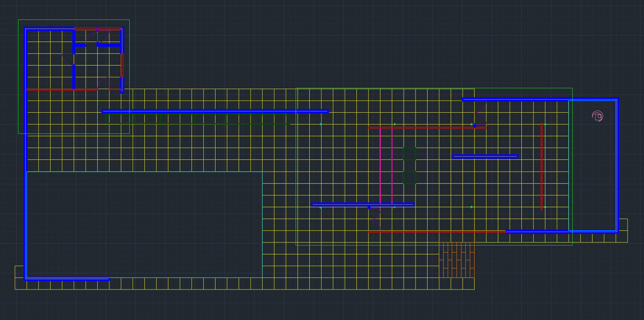
Task: Select the long blue wall above the green bench
Action: pos(215,111)
